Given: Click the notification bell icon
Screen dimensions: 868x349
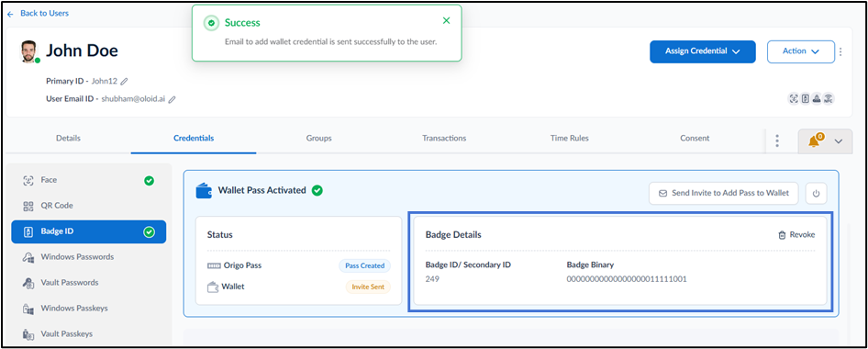Looking at the screenshot, I should 814,141.
